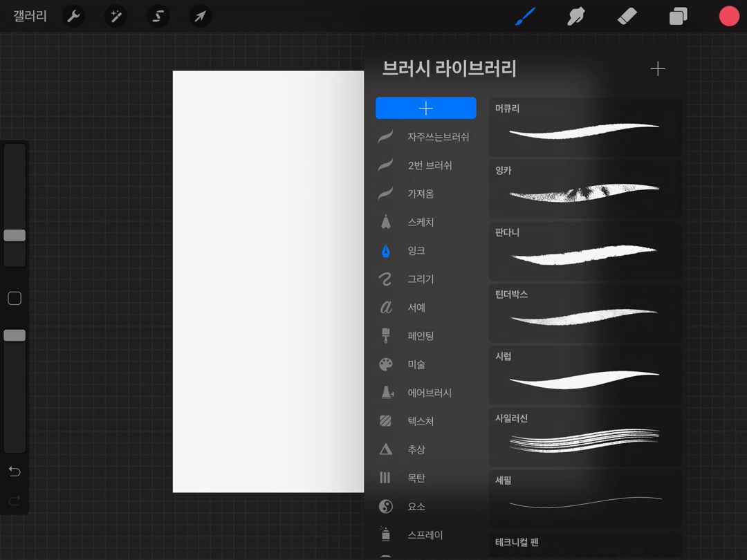Open the Adjustments magic wand menu
Viewport: 747px width, 560px height.
point(116,16)
